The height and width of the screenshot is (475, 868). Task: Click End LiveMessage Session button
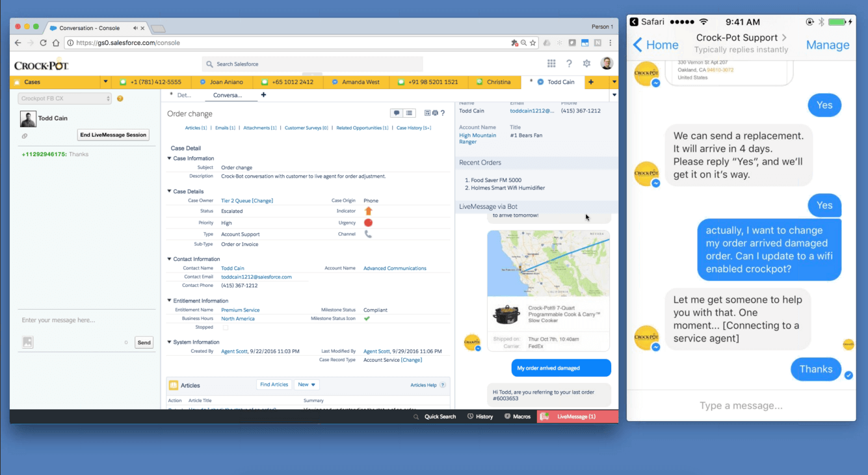pyautogui.click(x=113, y=135)
